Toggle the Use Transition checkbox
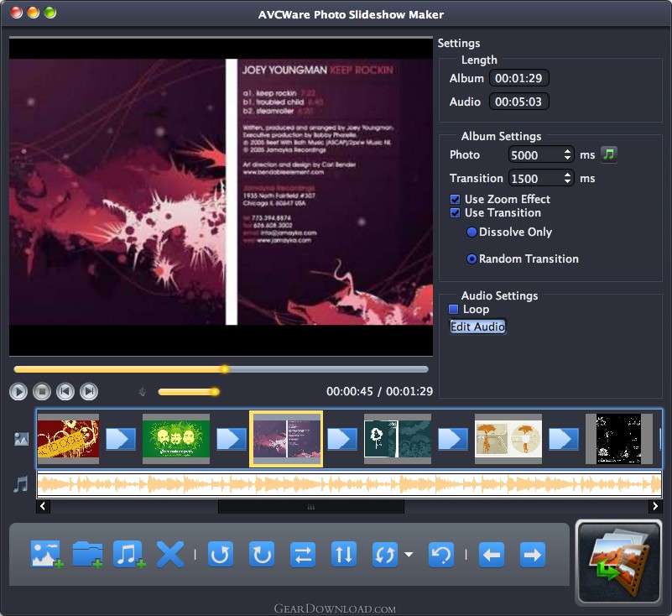This screenshot has height=616, width=672. click(456, 213)
